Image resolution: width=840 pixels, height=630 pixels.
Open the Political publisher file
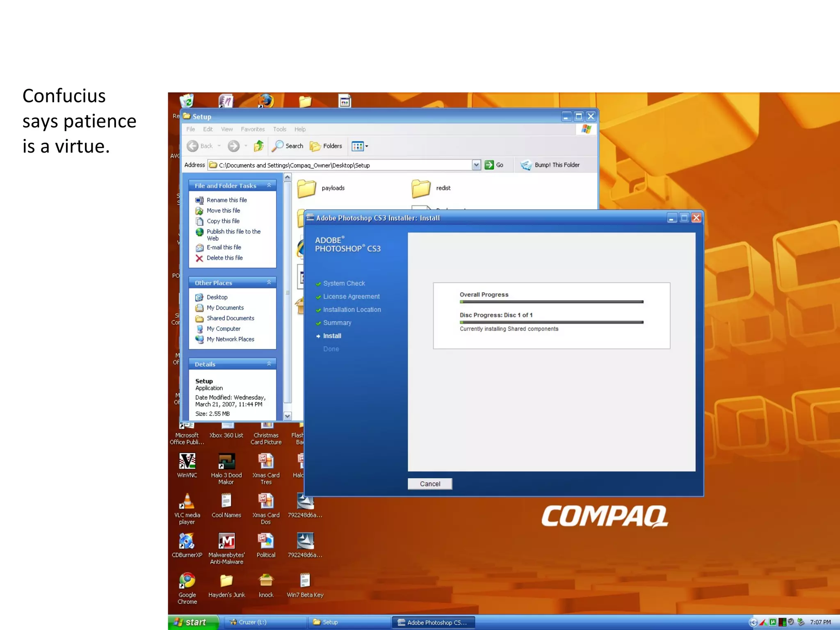[266, 545]
